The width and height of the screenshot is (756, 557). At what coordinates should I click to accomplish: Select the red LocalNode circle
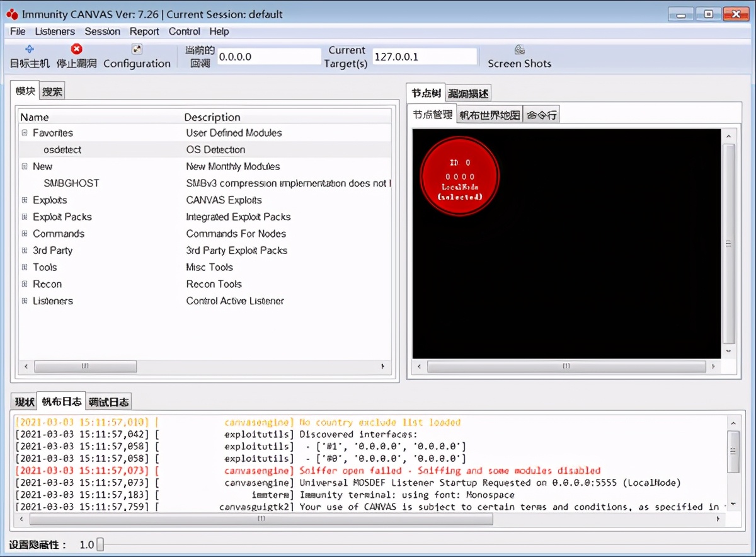coord(460,176)
